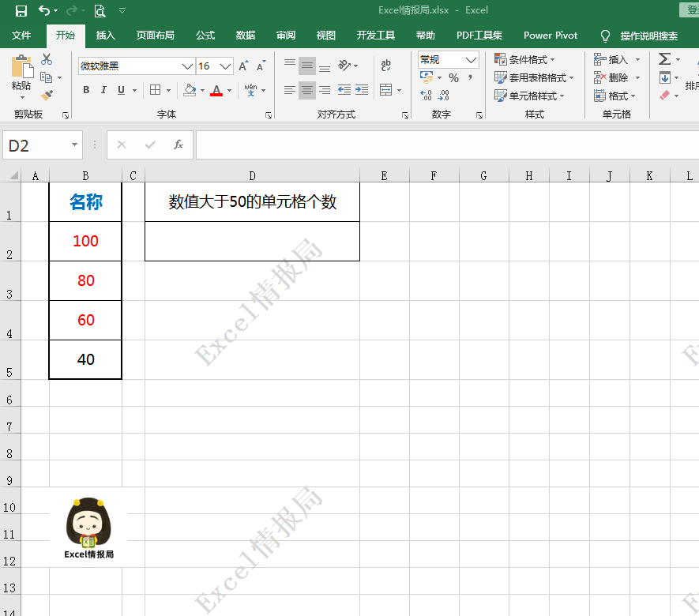Align text to the left
The height and width of the screenshot is (616, 699).
click(x=290, y=90)
